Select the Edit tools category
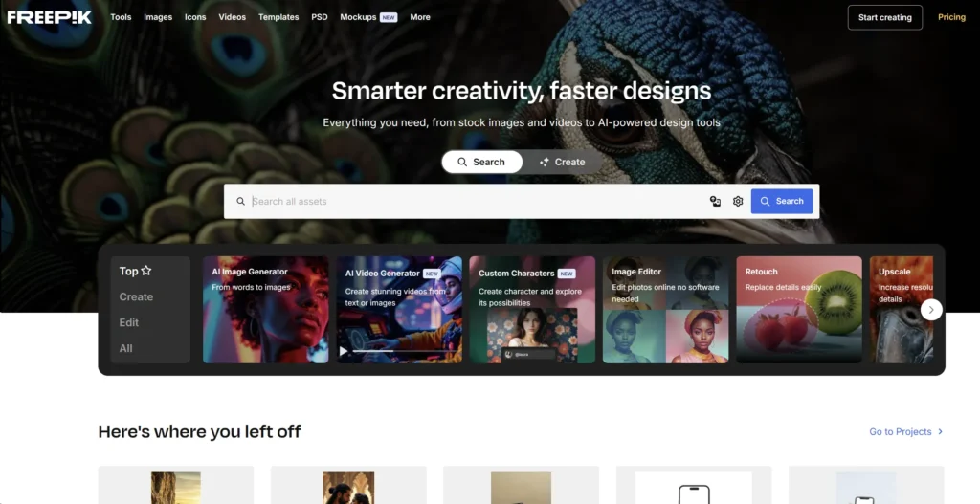The image size is (980, 504). coord(129,322)
